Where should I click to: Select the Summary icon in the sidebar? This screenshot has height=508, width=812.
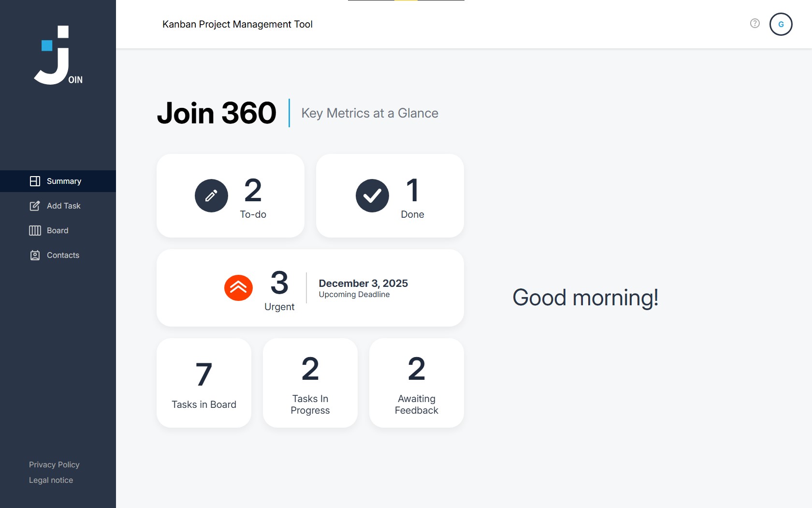click(x=34, y=181)
